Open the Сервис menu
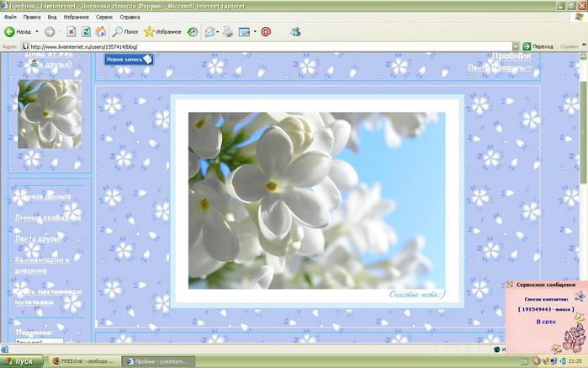This screenshot has height=368, width=588. 104,18
